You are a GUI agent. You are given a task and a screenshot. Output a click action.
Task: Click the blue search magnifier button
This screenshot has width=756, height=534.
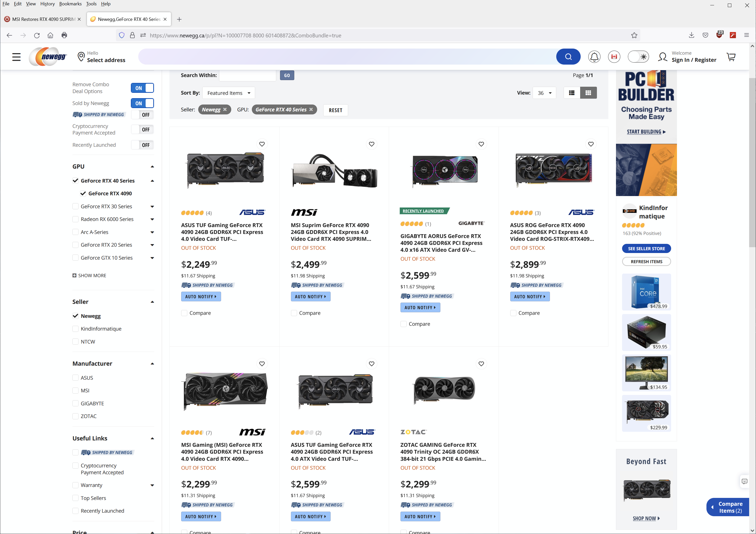click(568, 57)
